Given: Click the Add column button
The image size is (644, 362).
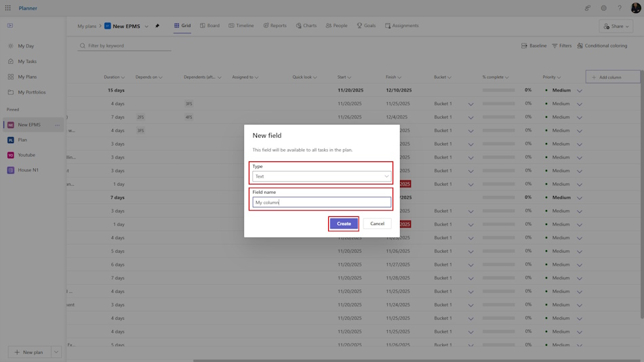Looking at the screenshot, I should [x=612, y=77].
